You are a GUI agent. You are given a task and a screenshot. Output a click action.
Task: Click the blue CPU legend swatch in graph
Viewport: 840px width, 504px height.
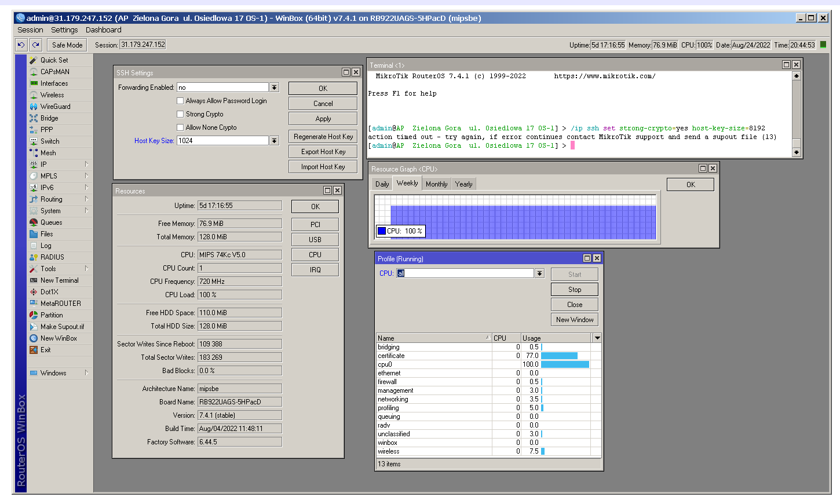(382, 231)
